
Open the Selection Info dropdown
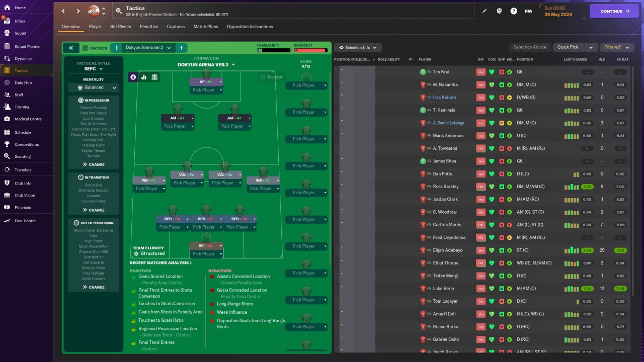(358, 48)
